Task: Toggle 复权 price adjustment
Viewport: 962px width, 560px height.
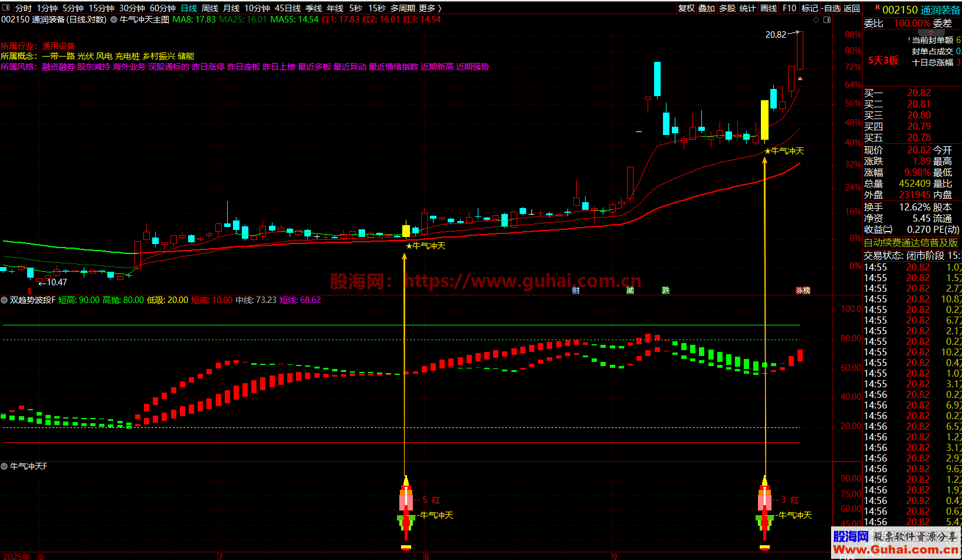Action: (x=687, y=8)
